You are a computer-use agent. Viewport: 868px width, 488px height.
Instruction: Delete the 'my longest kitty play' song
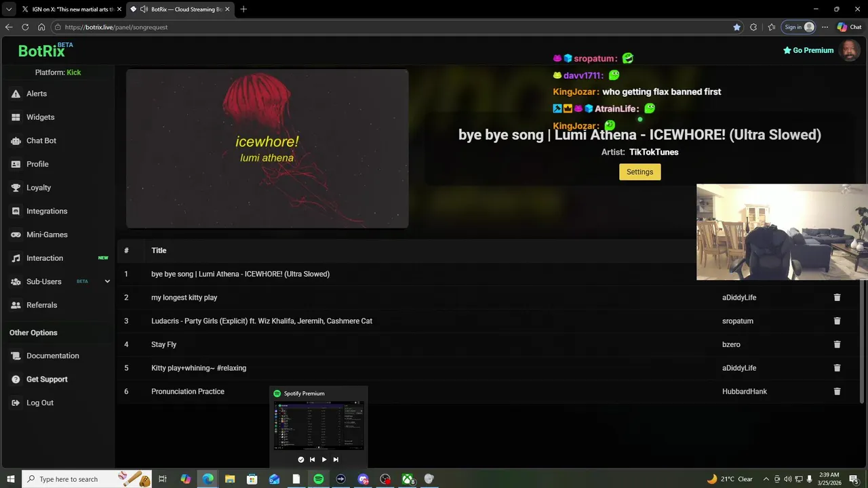[x=837, y=298]
